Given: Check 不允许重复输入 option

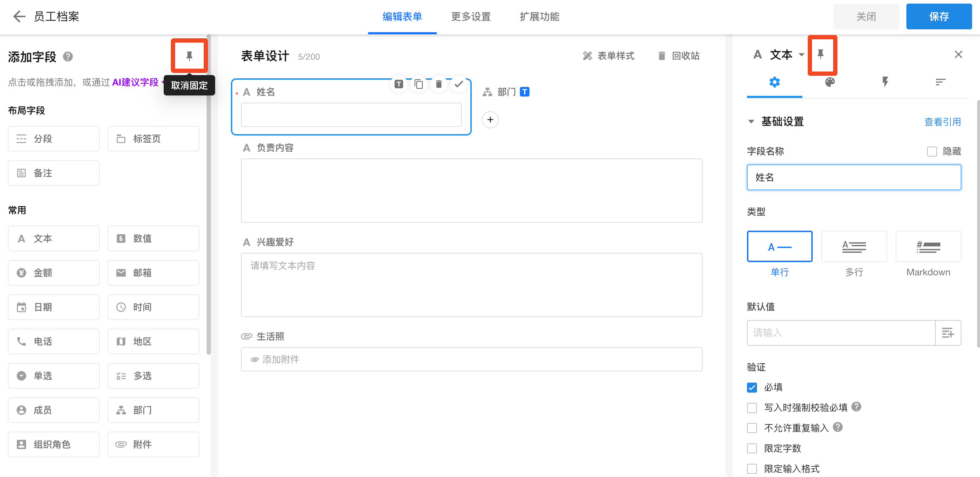Looking at the screenshot, I should (x=752, y=428).
